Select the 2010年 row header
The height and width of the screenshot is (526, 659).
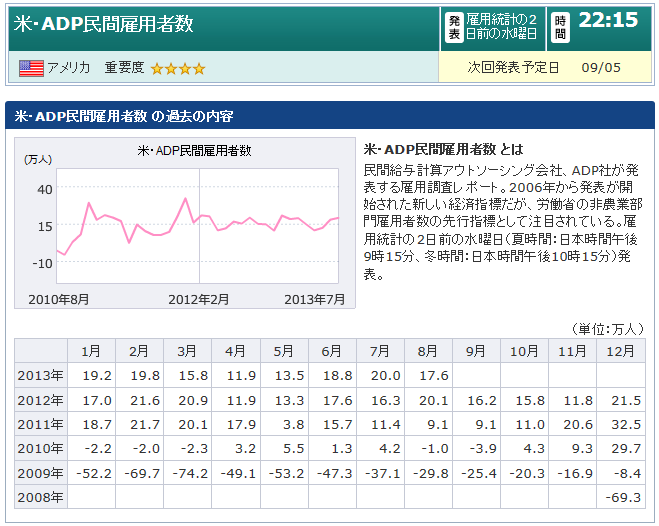pos(41,448)
